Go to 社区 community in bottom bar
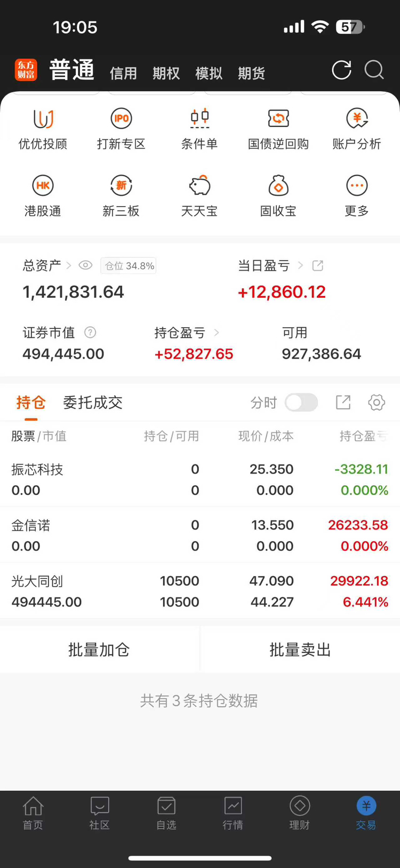This screenshot has width=400, height=868. click(100, 813)
